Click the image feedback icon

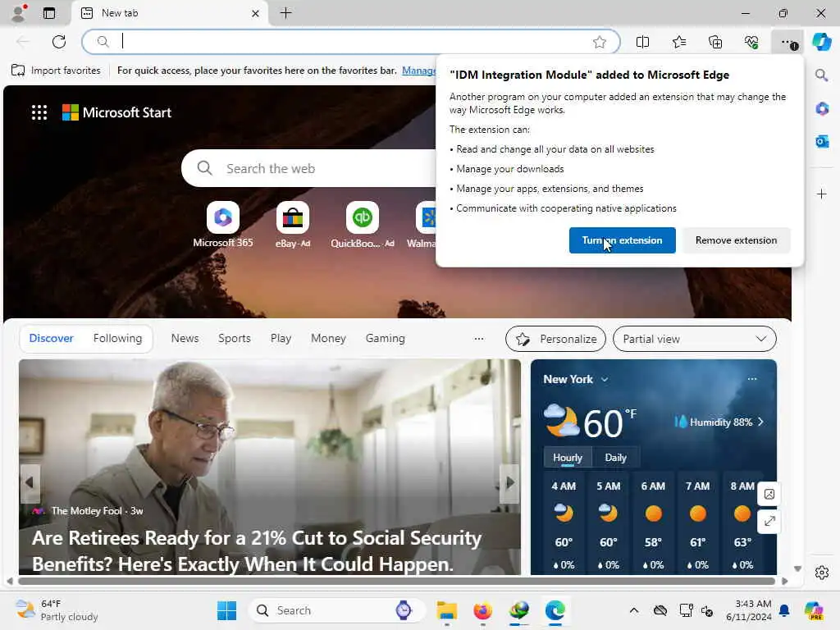click(769, 494)
